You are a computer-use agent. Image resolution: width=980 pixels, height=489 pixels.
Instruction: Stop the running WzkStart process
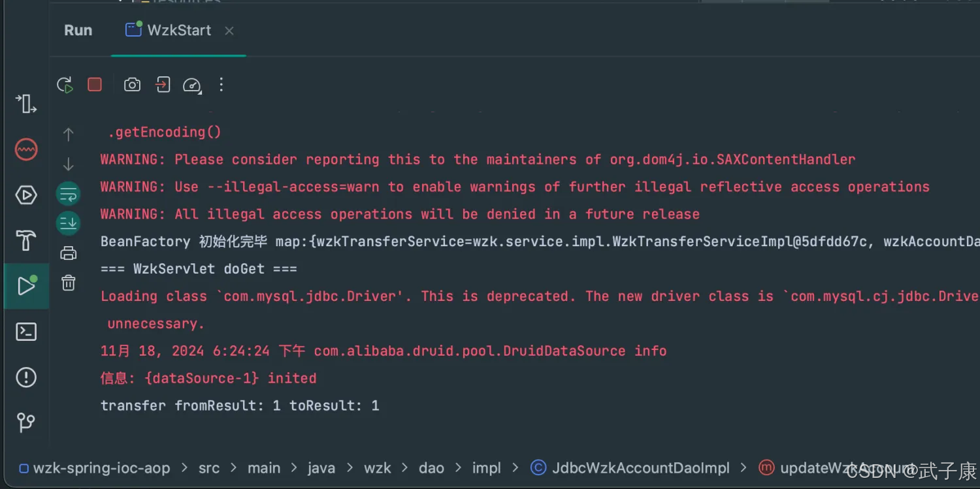tap(95, 85)
